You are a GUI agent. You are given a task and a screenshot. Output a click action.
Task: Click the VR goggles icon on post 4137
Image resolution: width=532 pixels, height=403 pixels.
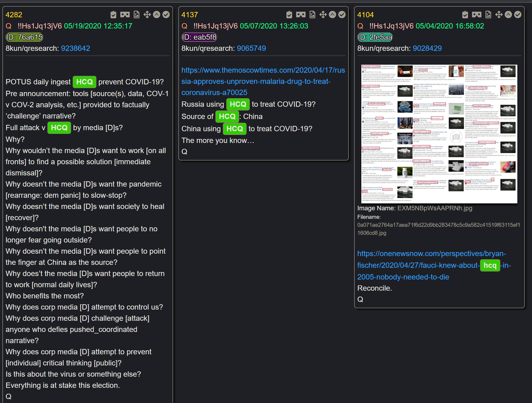coord(301,15)
